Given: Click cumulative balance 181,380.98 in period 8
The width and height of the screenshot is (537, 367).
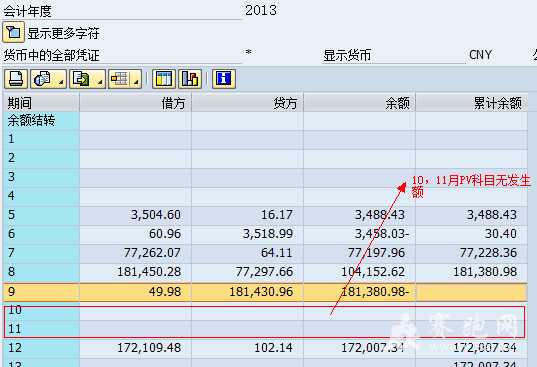Looking at the screenshot, I should click(x=485, y=272).
